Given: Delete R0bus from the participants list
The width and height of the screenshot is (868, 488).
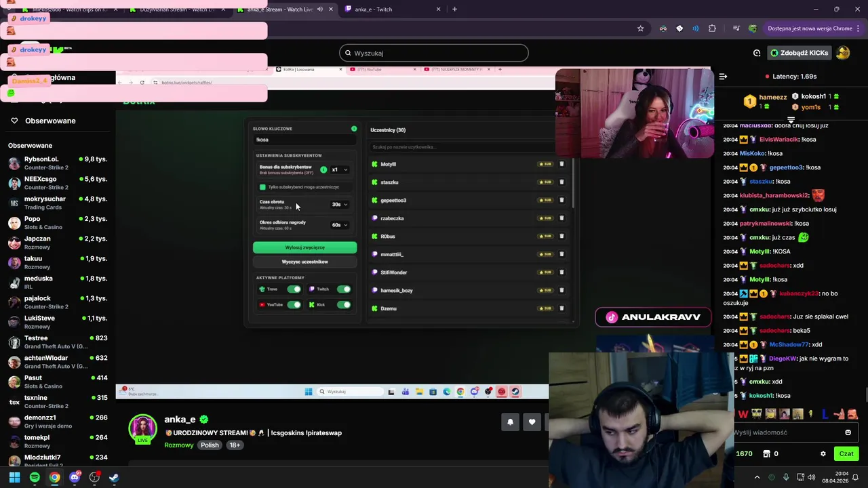Looking at the screenshot, I should click(561, 236).
